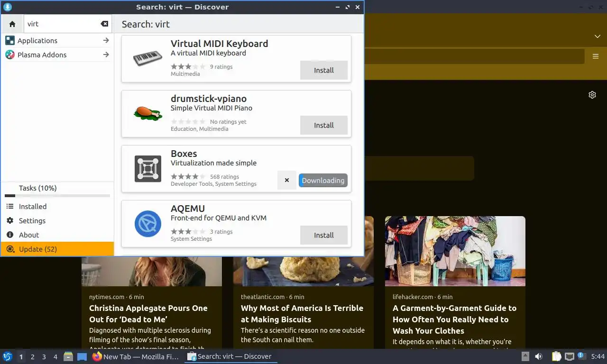Switch to Firefox New Tab taskbar entry
This screenshot has width=607, height=364.
tap(136, 356)
